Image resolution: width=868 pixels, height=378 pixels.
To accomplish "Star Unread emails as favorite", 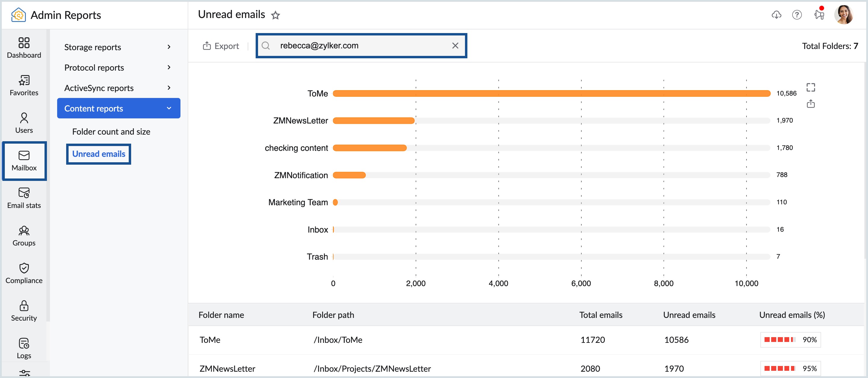I will coord(275,15).
